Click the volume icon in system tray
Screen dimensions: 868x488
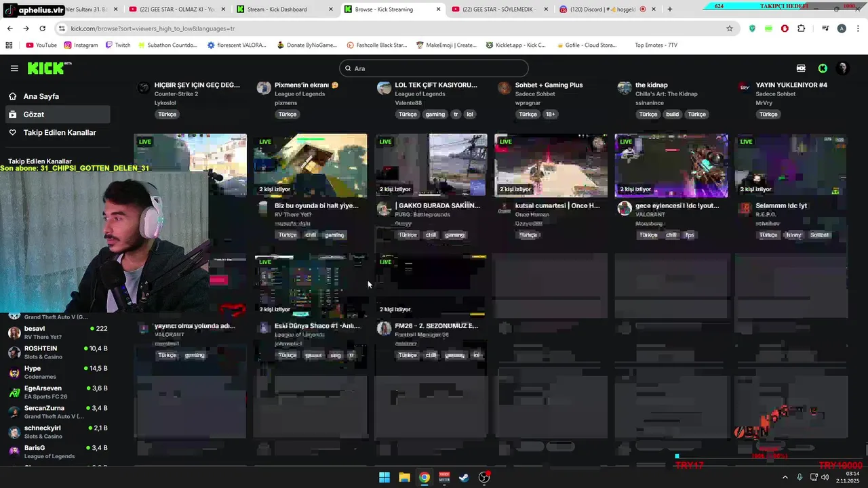825,477
